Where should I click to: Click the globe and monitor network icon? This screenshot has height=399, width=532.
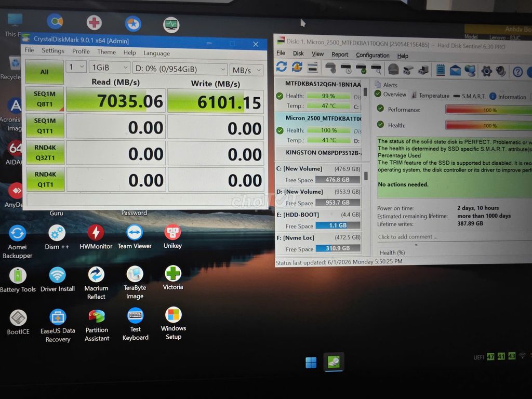[x=470, y=71]
